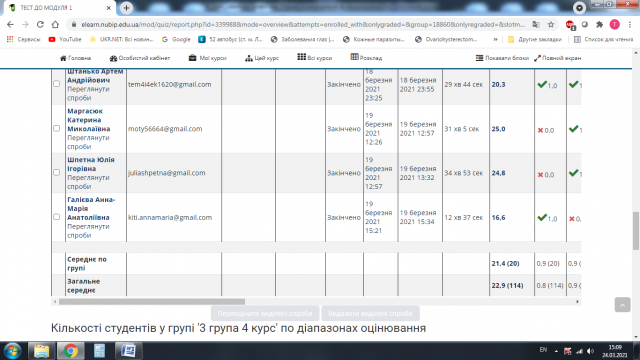Review attempts link under Маргасюк Катерина
The height and width of the screenshot is (360, 640).
coord(88,142)
